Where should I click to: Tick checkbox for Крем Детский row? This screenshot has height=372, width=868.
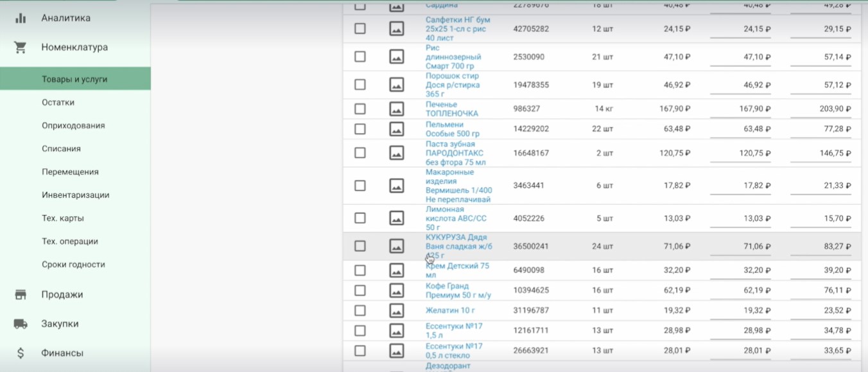[x=360, y=270]
